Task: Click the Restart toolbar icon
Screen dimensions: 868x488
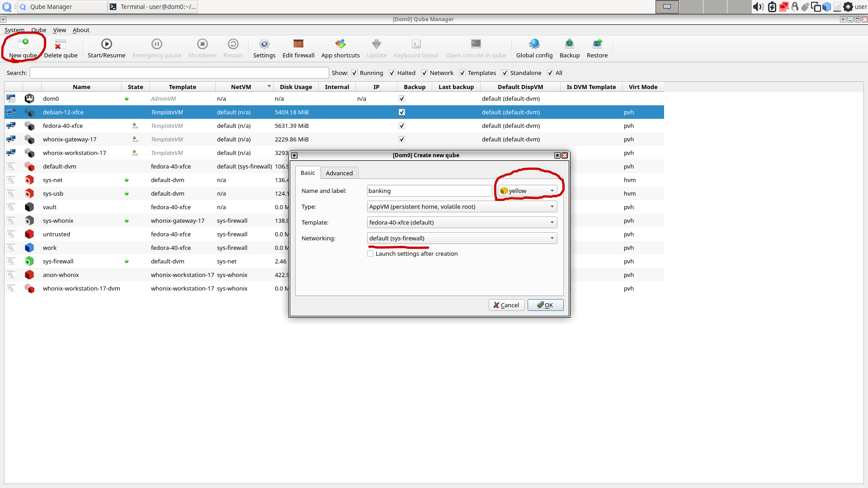Action: pyautogui.click(x=233, y=44)
